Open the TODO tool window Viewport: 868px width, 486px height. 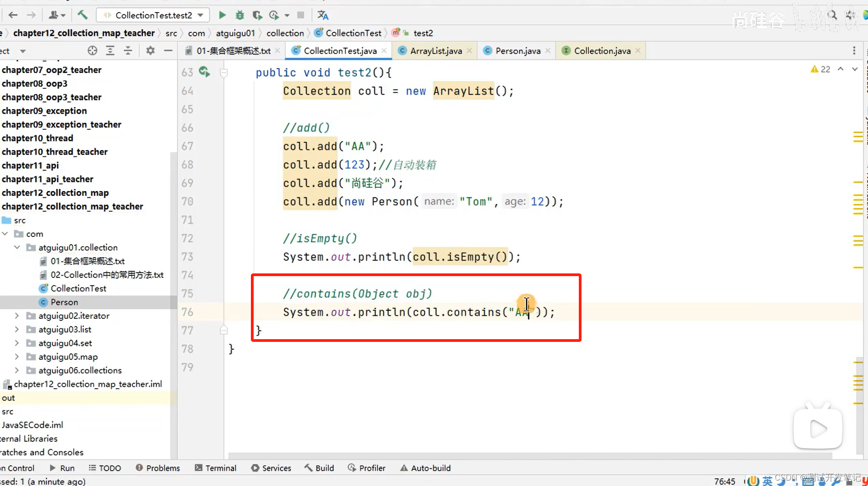[x=105, y=468]
